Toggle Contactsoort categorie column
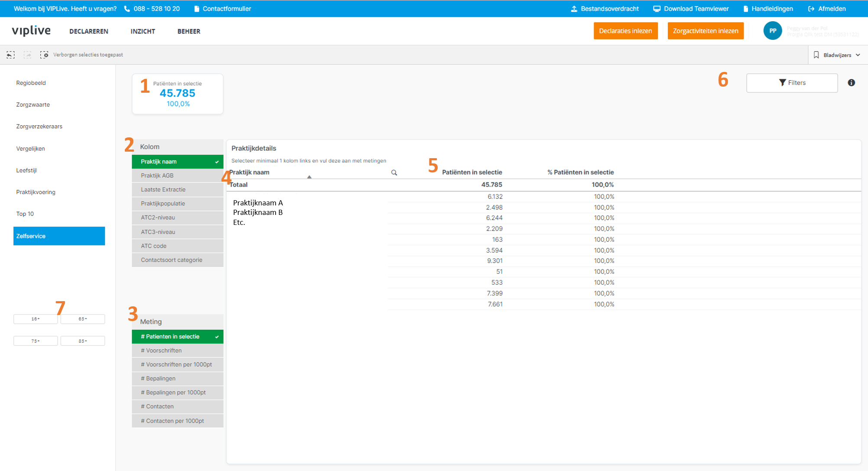868x471 pixels. point(178,260)
